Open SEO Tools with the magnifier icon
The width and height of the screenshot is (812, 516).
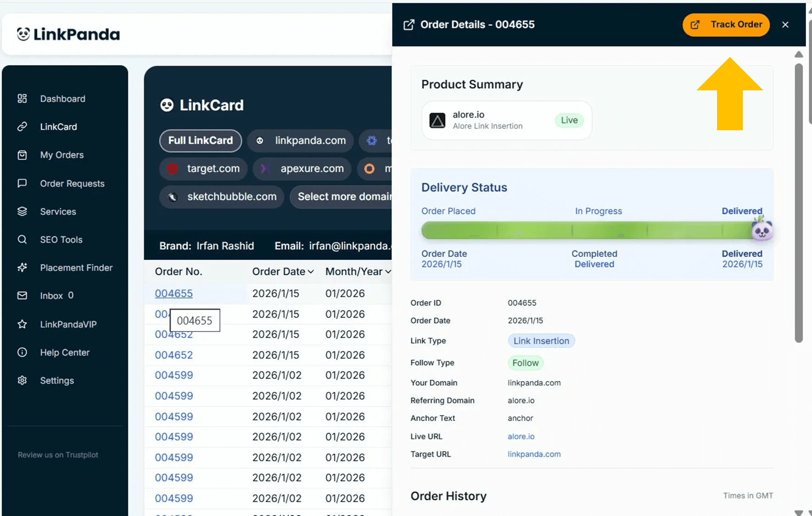(x=22, y=239)
